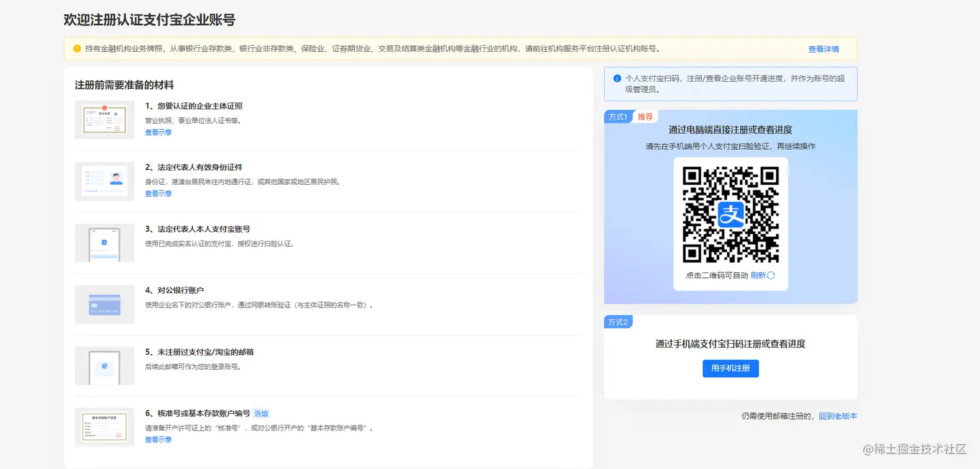The width and height of the screenshot is (980, 469).
Task: Click the yellow warning icon in notice banner
Action: click(76, 49)
